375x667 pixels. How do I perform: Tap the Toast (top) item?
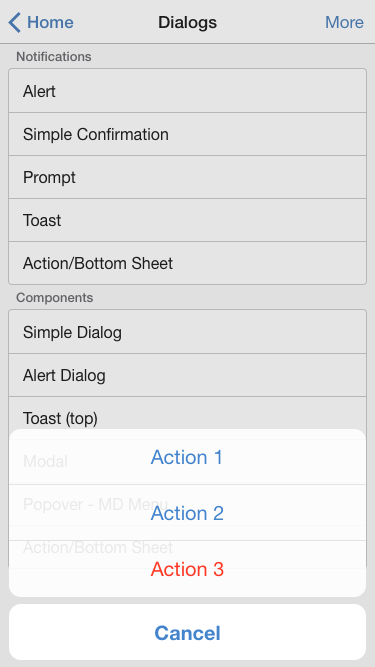(188, 413)
